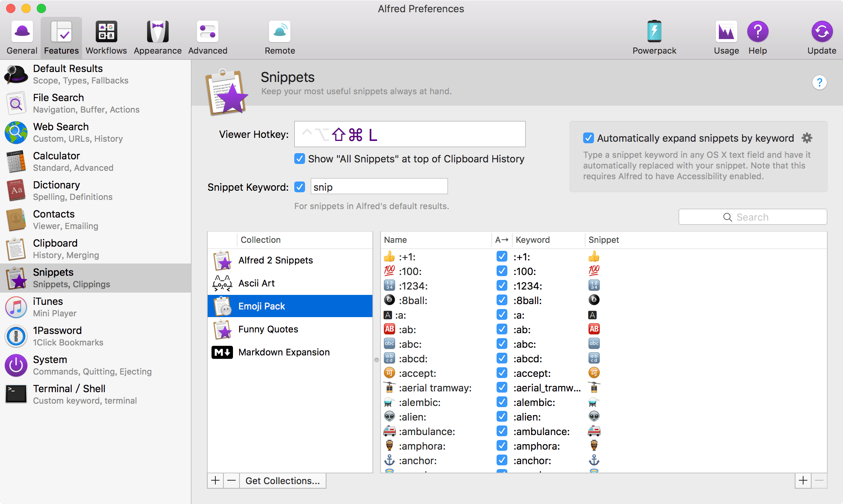This screenshot has width=843, height=504.
Task: Add a new snippet collection
Action: [215, 481]
